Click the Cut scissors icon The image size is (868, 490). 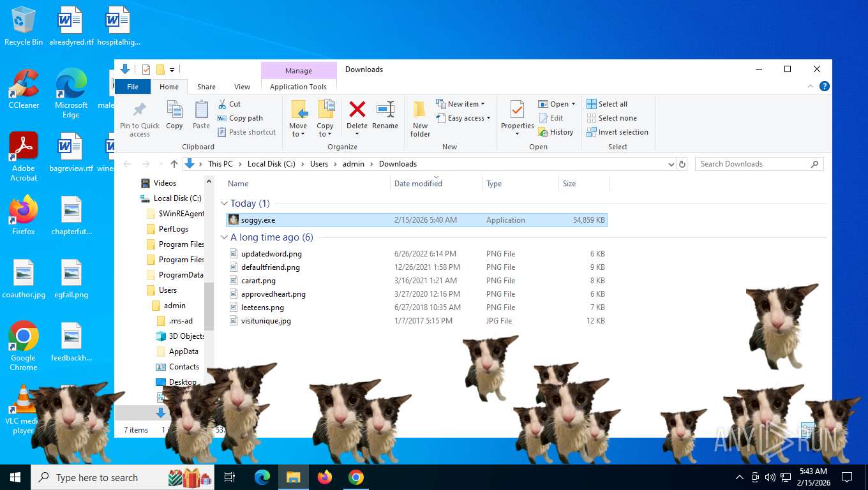pos(222,104)
